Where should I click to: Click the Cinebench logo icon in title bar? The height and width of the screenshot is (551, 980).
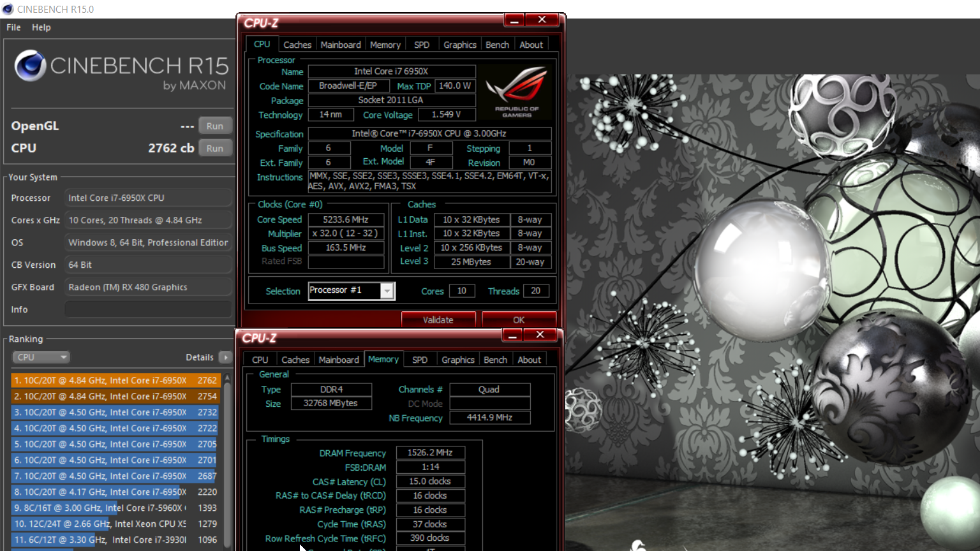click(x=8, y=9)
